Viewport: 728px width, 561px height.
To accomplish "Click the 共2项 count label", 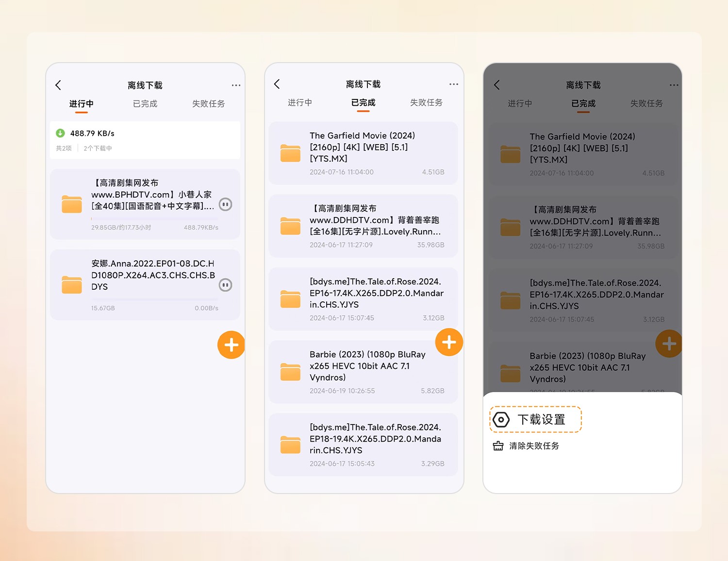I will 64,148.
